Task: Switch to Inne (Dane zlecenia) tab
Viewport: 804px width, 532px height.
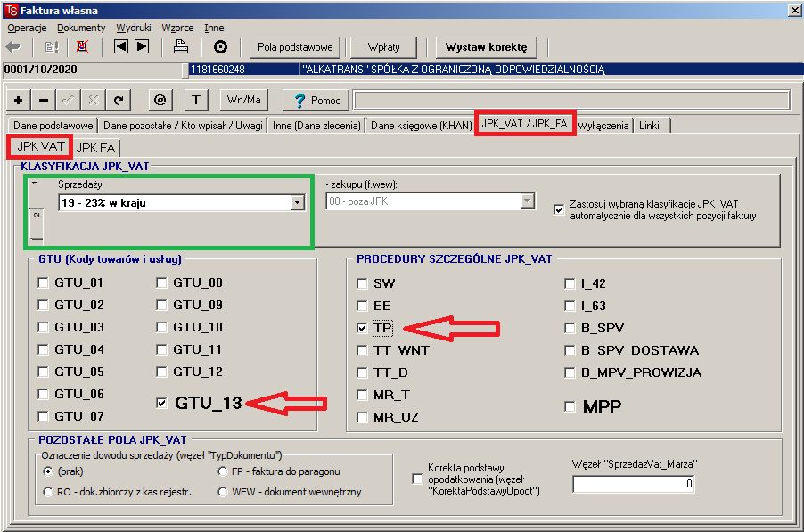Action: 316,126
